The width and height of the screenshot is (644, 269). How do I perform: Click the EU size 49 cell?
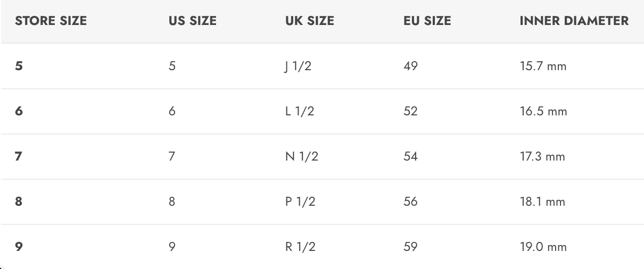(x=410, y=66)
